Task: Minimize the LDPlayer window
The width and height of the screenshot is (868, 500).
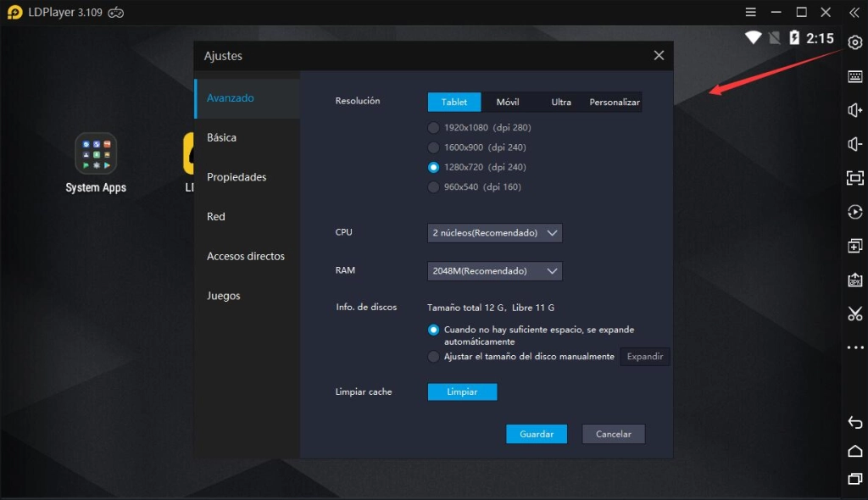Action: [x=776, y=12]
